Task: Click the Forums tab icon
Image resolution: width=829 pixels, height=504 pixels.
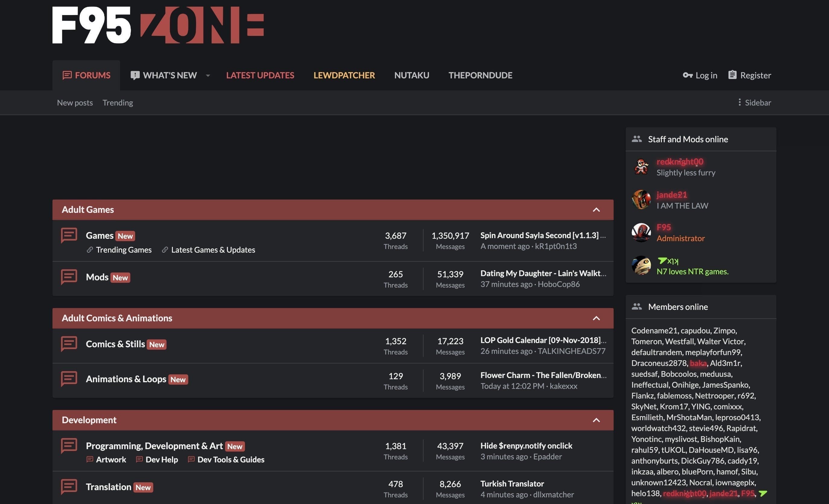Action: (67, 75)
